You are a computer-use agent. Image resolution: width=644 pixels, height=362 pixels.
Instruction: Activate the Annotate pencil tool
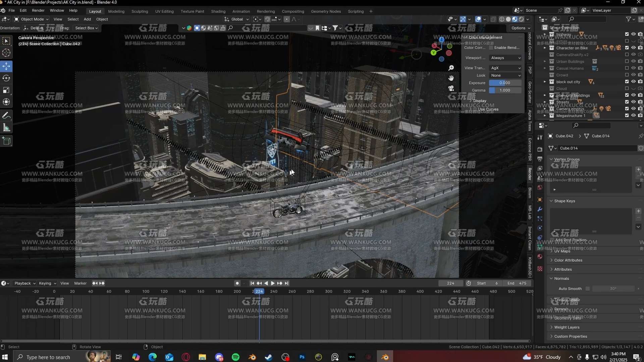pyautogui.click(x=6, y=116)
